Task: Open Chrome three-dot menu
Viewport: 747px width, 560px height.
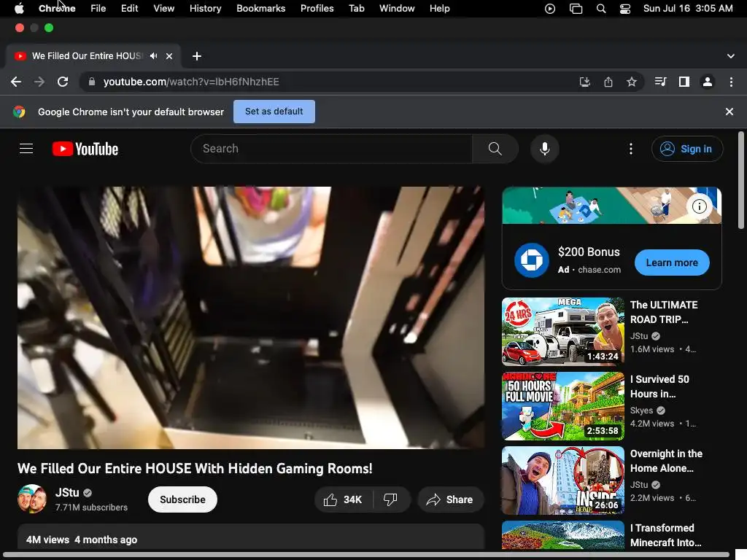Action: [x=731, y=82]
